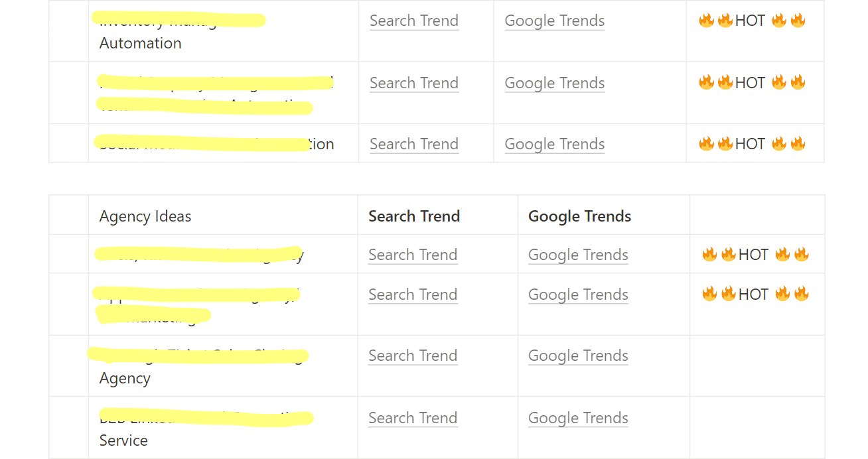Viewport: 868px width, 459px height.
Task: Open Search Trend link in Ticket Sales Agency row
Action: click(413, 356)
